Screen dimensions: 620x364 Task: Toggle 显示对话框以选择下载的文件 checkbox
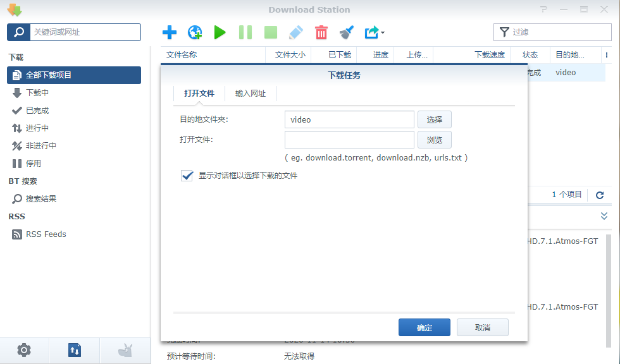(x=187, y=176)
